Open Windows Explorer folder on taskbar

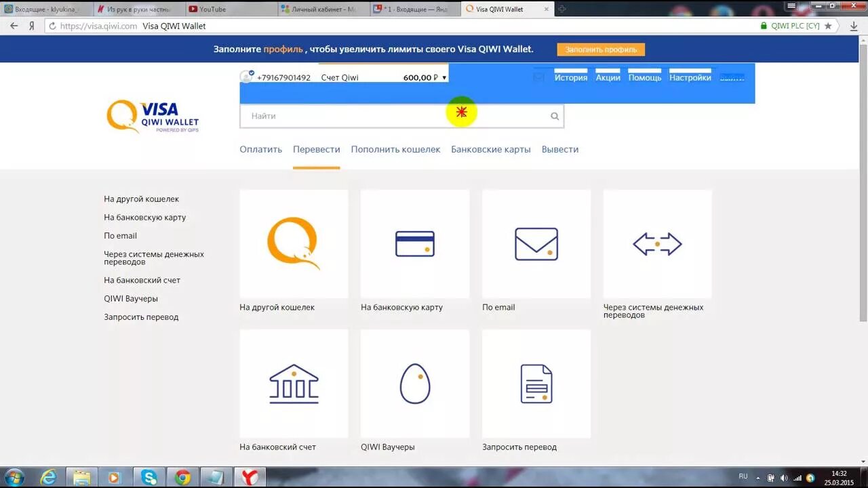point(82,477)
